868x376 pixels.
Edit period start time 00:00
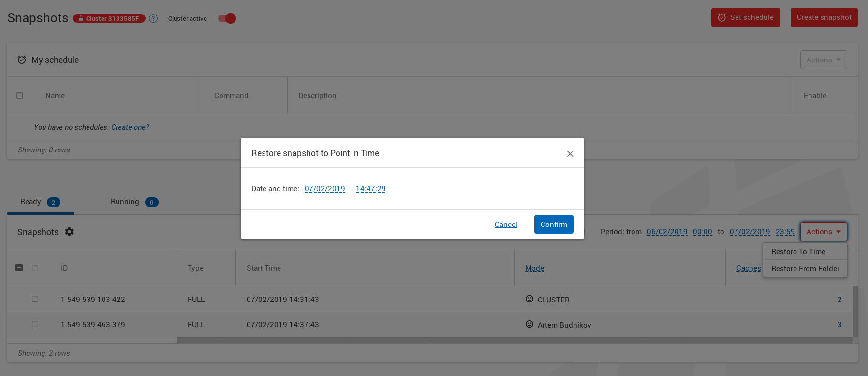click(x=703, y=232)
